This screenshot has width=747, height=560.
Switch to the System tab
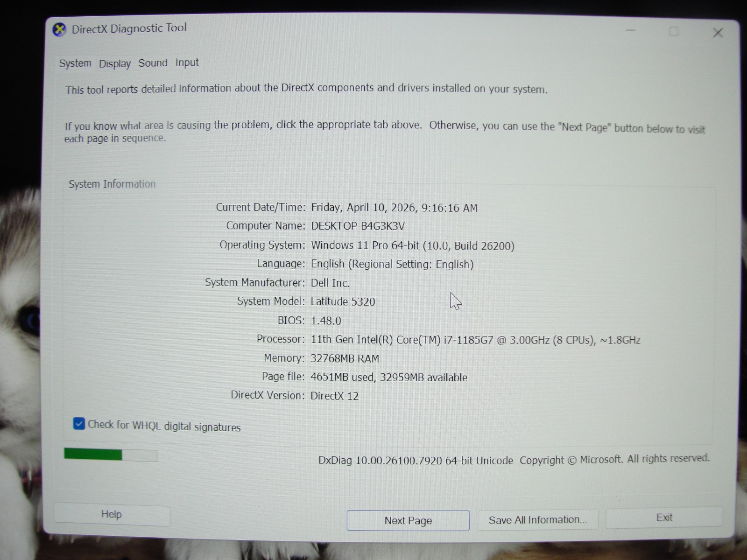point(75,63)
